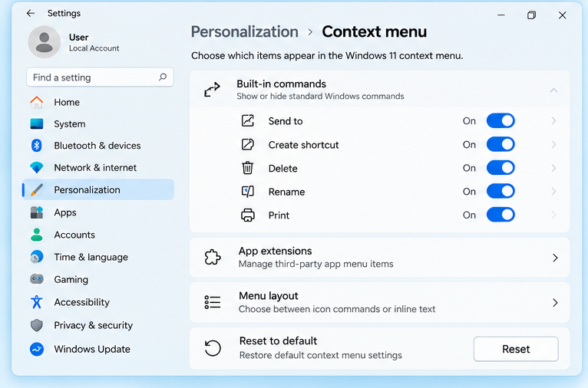This screenshot has width=588, height=388.
Task: Click the search magnifier icon
Action: pos(163,77)
